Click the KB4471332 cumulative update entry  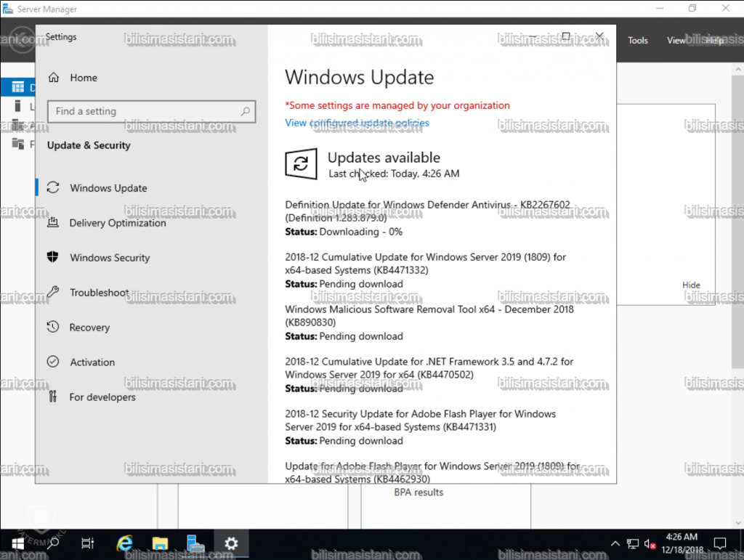click(426, 270)
